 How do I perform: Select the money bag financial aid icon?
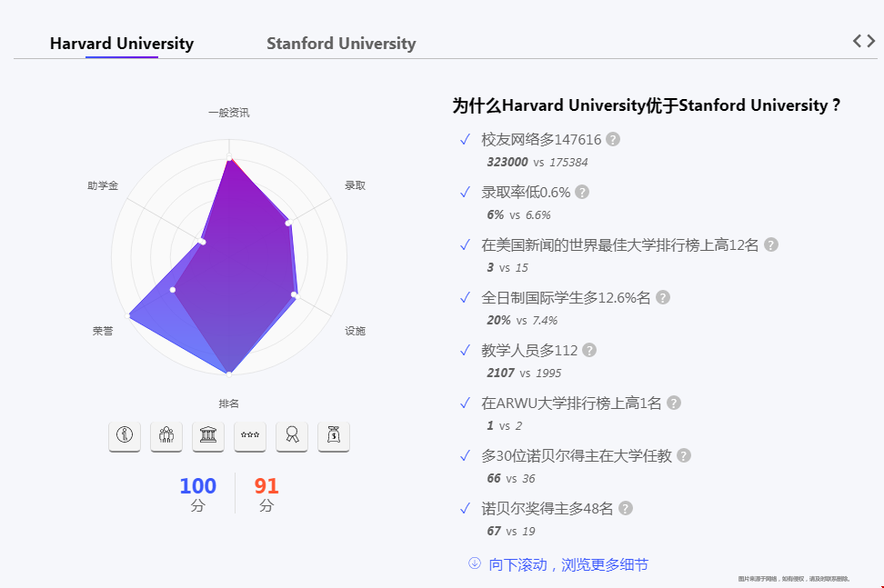pyautogui.click(x=334, y=436)
